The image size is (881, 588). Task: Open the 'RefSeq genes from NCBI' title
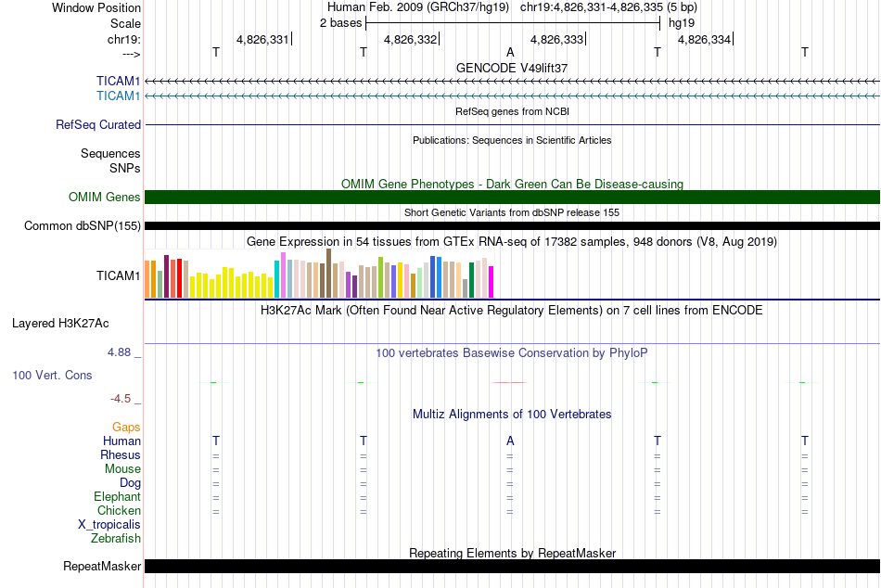click(512, 111)
